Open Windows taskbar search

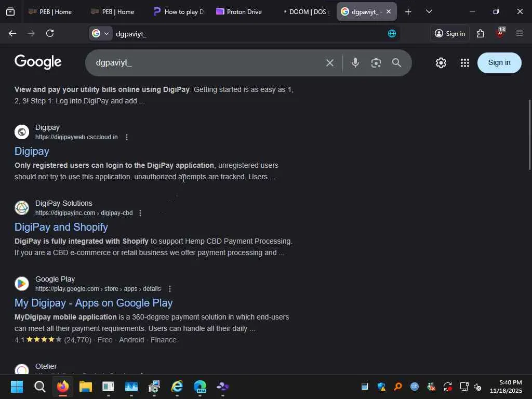39,387
